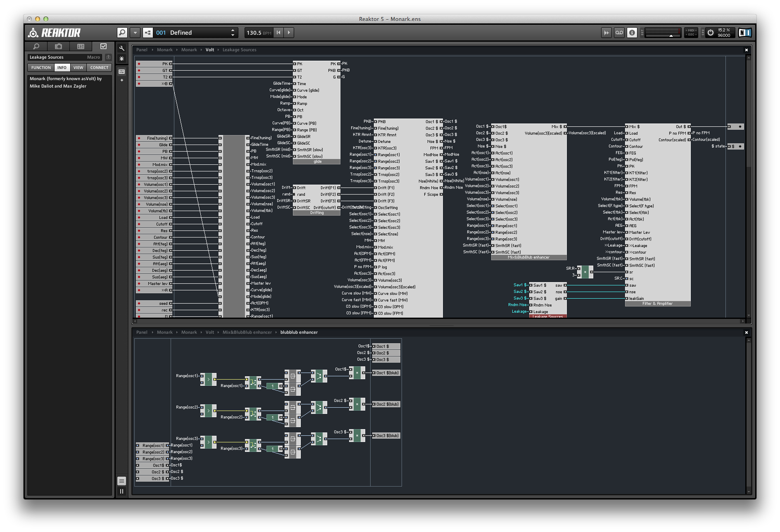Click the 'Panel' breadcrumb link
Viewport: 780px width, 532px height.
click(142, 50)
